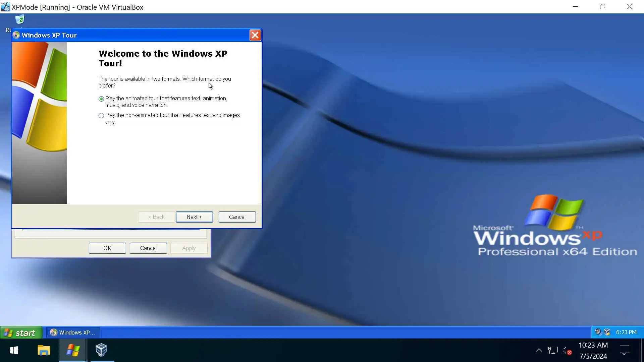The width and height of the screenshot is (644, 362).
Task: Open host Windows Start menu
Action: pos(14,350)
